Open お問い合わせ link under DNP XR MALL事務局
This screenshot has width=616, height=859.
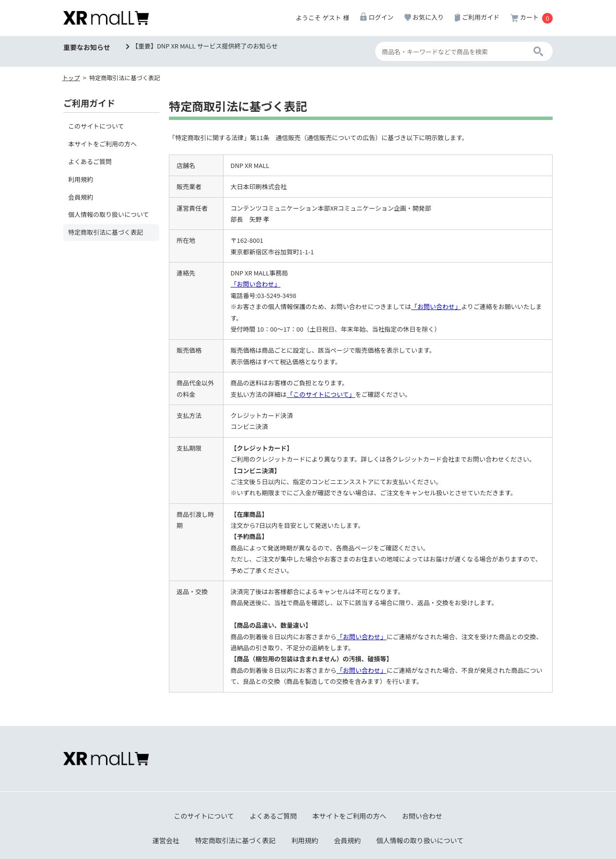[x=255, y=284]
